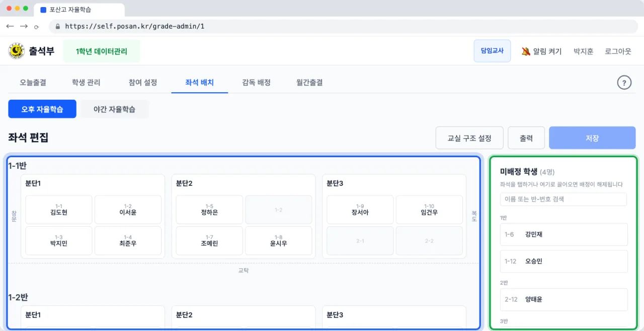644x331 pixels.
Task: Select seat 1-2 이서윤
Action: click(x=128, y=210)
